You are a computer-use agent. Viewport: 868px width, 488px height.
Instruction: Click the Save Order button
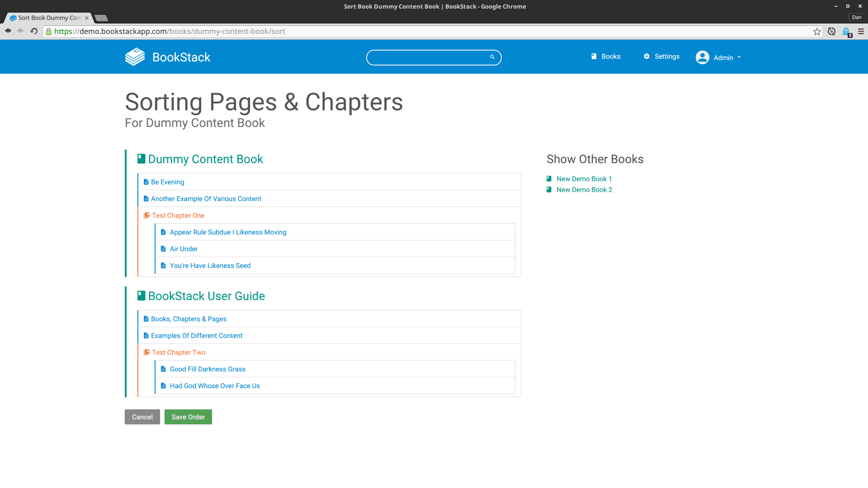(188, 417)
